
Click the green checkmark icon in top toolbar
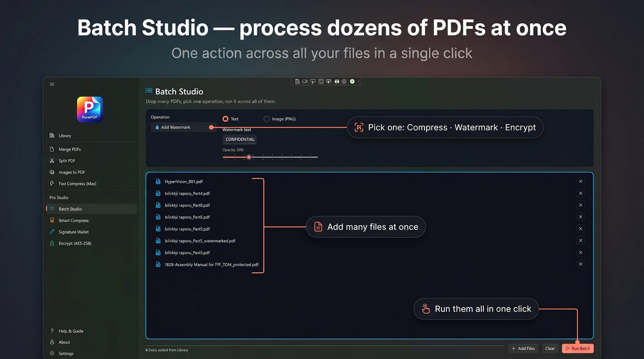tap(352, 81)
